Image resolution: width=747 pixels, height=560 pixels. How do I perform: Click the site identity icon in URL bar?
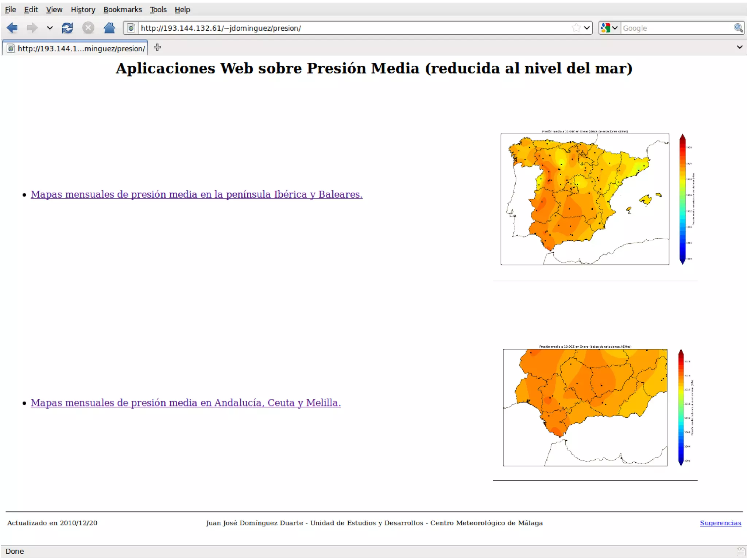tap(131, 28)
